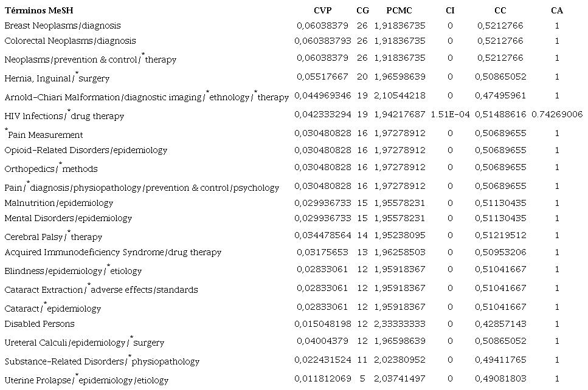The width and height of the screenshot is (588, 390).
Task: Select the Malnutrition/epidemiology term
Action: point(59,203)
